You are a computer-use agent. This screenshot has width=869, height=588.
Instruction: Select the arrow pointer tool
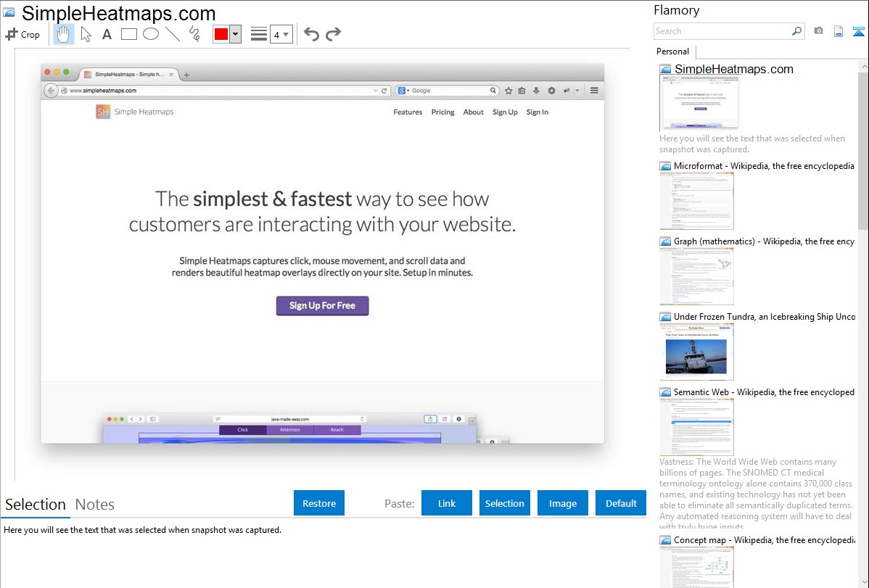tap(86, 34)
